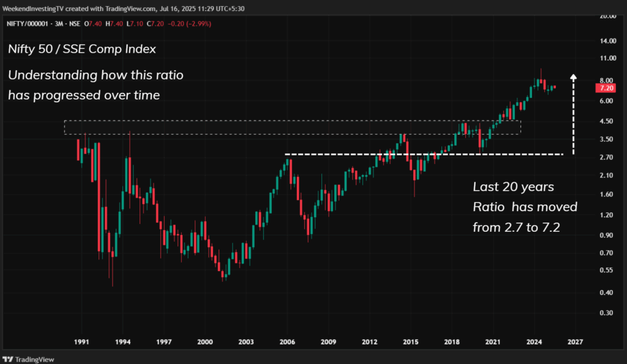Click the 2021 label on time axis
This screenshot has height=364, width=627.
coord(493,342)
